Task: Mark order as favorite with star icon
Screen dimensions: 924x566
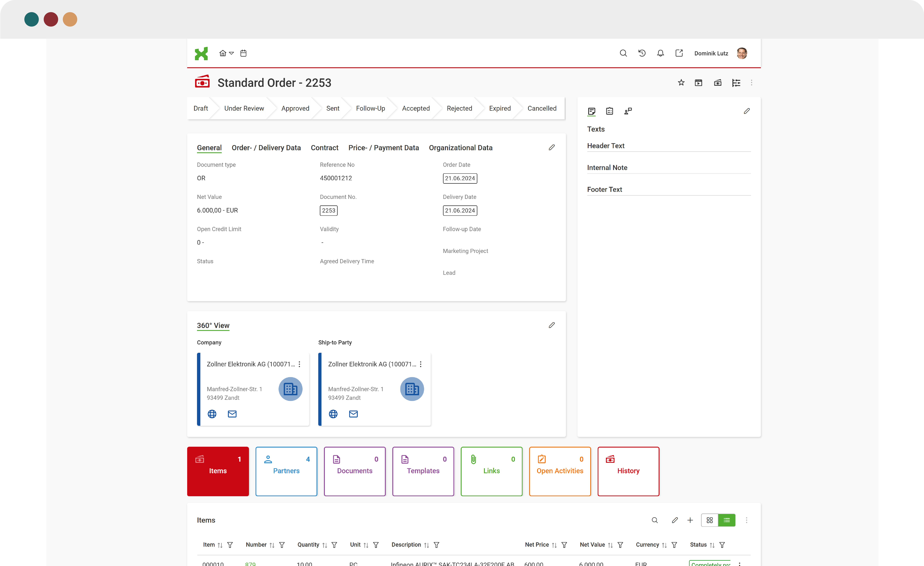Action: tap(681, 83)
